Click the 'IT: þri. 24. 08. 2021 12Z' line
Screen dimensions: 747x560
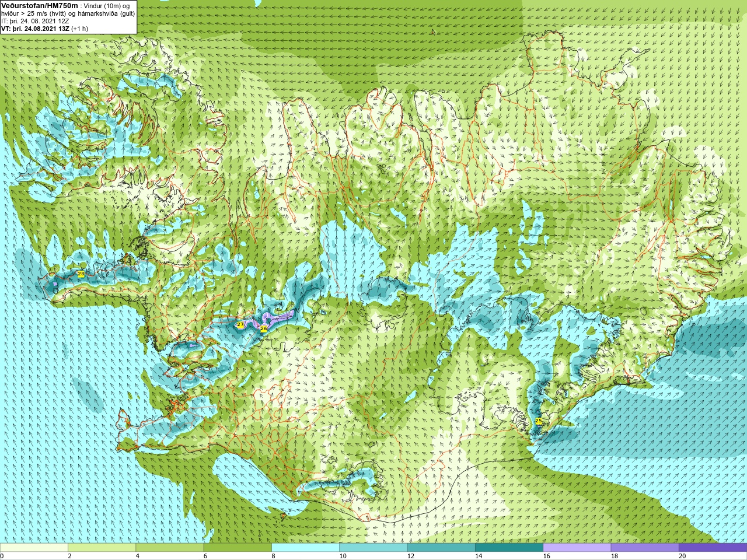tap(35, 21)
